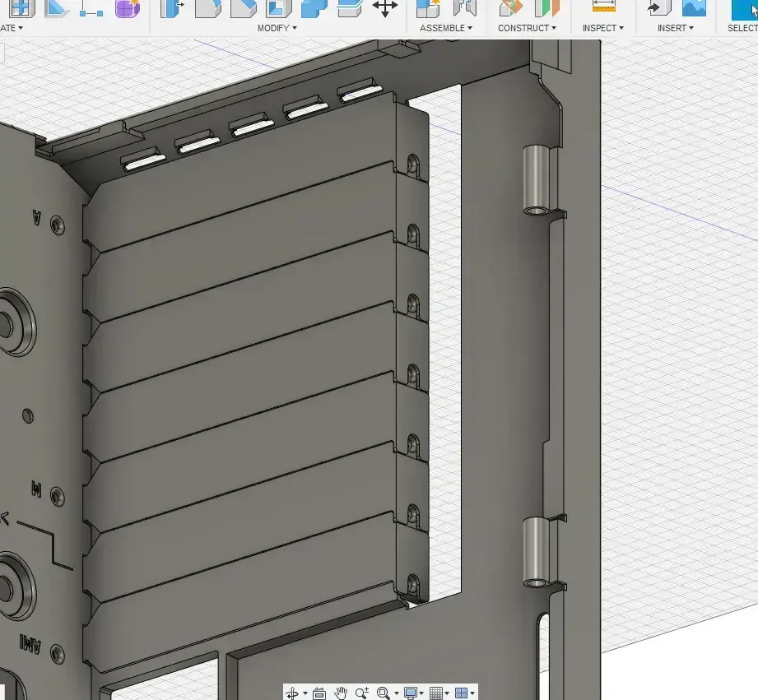The height and width of the screenshot is (700, 758).
Task: Open the Assemble menu
Action: pyautogui.click(x=444, y=27)
